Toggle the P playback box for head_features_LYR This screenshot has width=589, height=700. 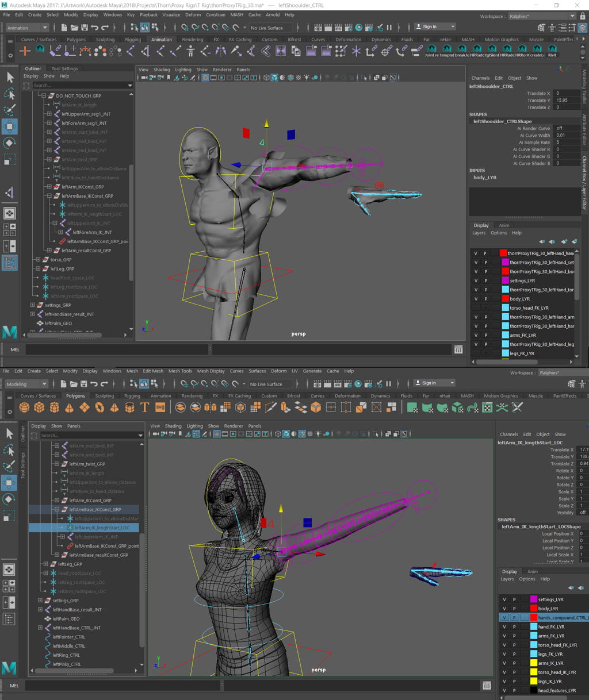click(x=514, y=691)
